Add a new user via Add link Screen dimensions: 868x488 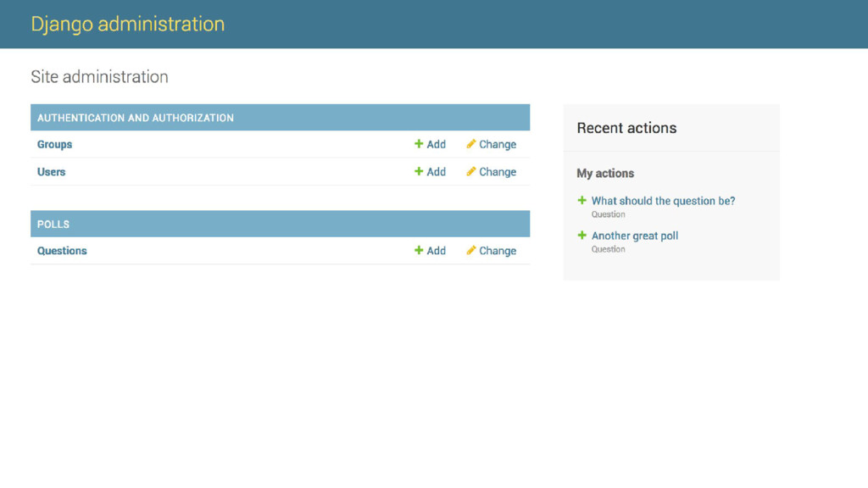click(x=436, y=172)
